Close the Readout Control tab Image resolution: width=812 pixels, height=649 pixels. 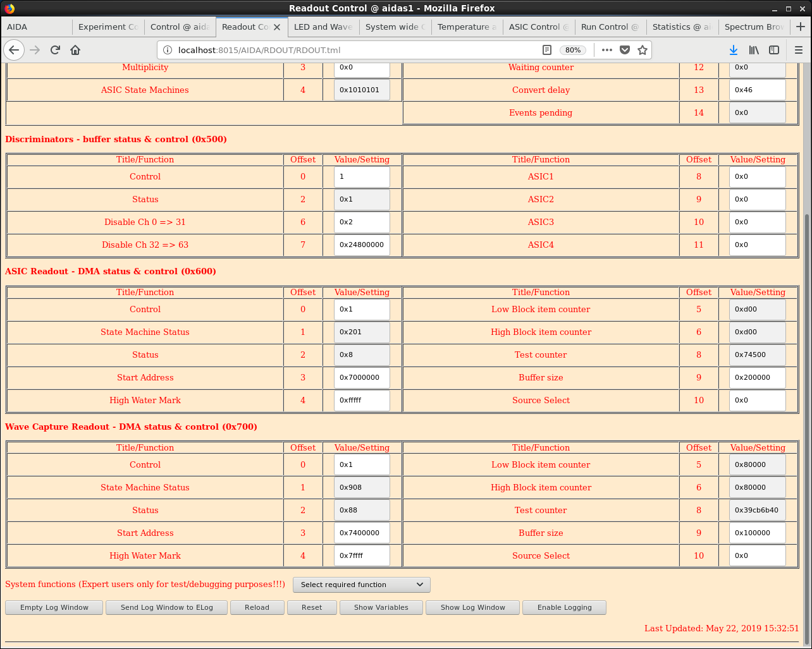point(277,27)
